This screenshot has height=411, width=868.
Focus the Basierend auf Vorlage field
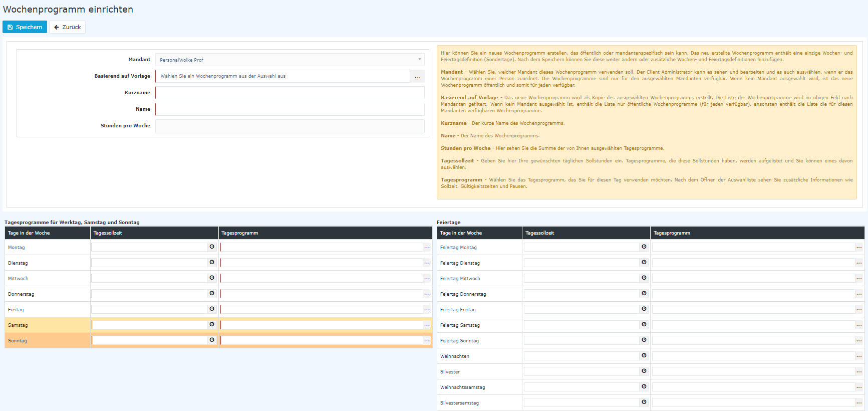282,76
